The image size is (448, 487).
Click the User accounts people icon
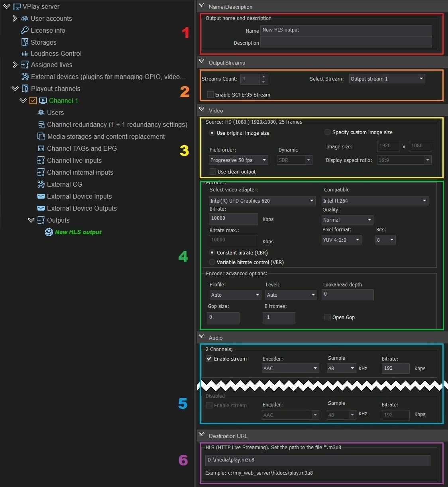point(25,18)
